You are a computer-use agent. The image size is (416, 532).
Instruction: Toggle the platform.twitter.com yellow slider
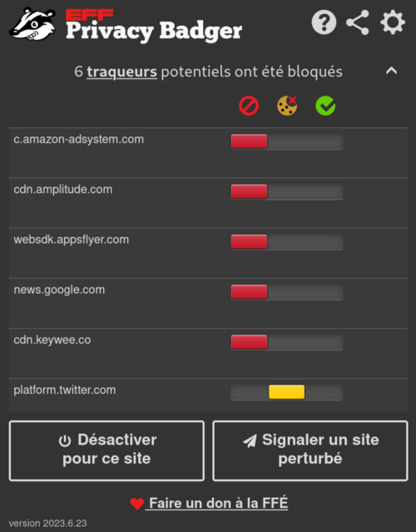point(286,392)
